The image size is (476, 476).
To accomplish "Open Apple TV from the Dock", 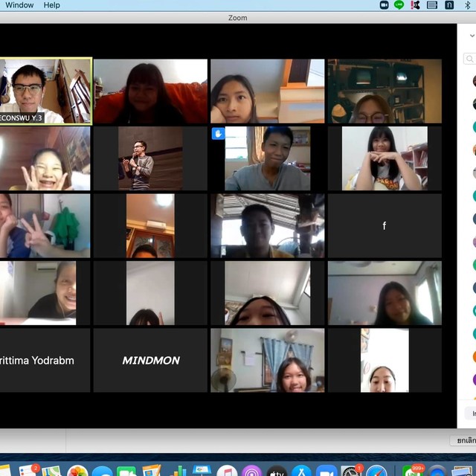I will click(x=277, y=471).
